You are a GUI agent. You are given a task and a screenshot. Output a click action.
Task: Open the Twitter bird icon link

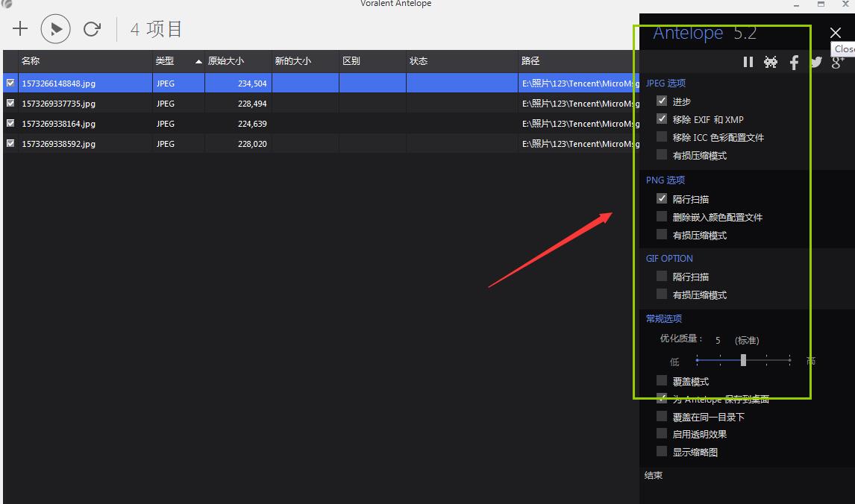tap(815, 62)
